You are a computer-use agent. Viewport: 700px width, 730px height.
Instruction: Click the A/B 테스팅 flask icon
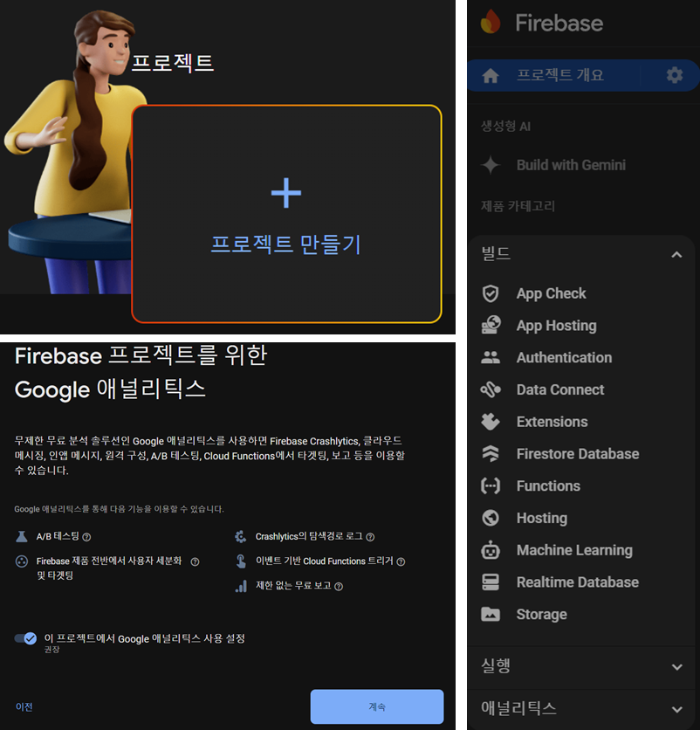pos(22,536)
